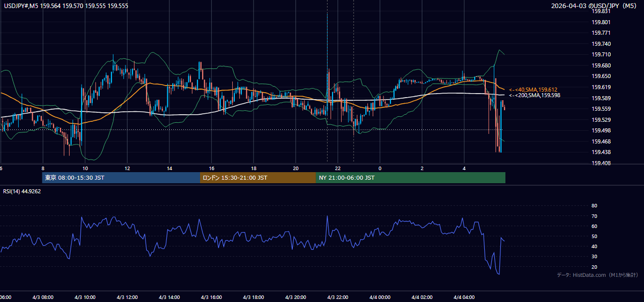
Task: Click the 4/3 10:00 time label
Action: [x=85, y=297]
